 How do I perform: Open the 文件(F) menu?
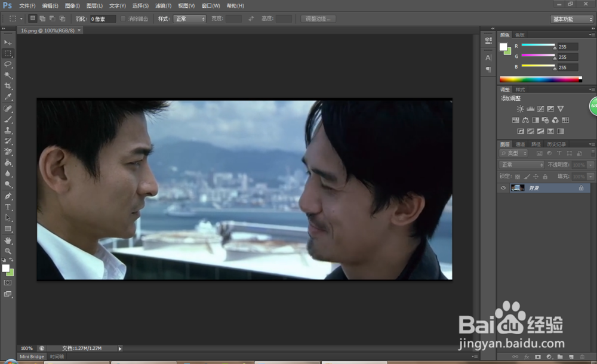pyautogui.click(x=27, y=6)
